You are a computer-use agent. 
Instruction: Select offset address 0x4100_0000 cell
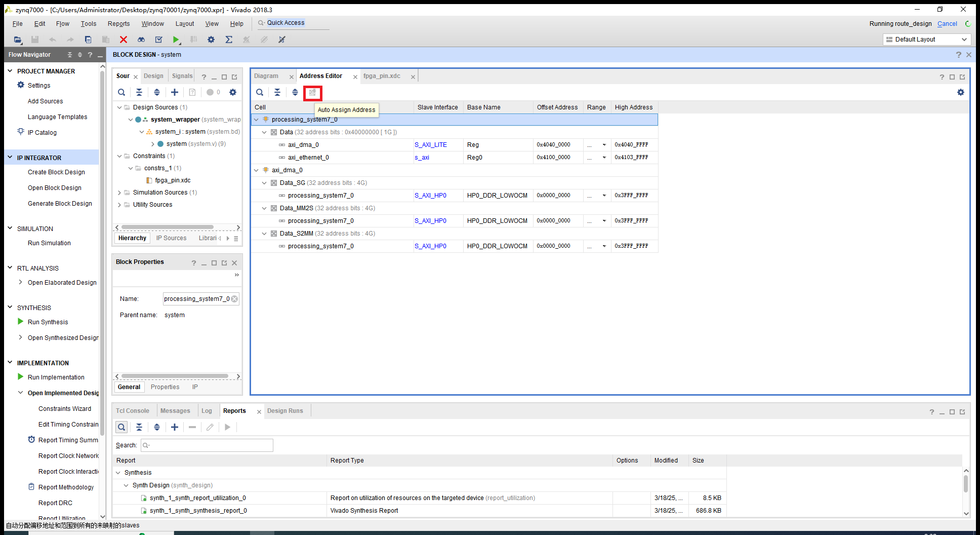(x=558, y=158)
